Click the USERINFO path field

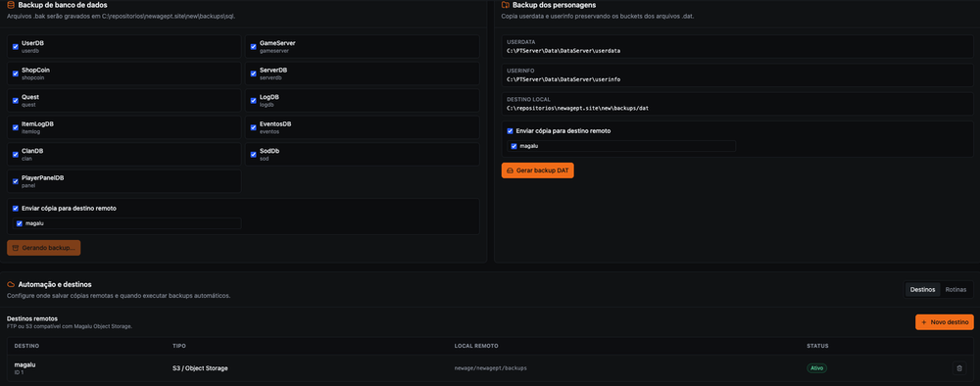738,75
